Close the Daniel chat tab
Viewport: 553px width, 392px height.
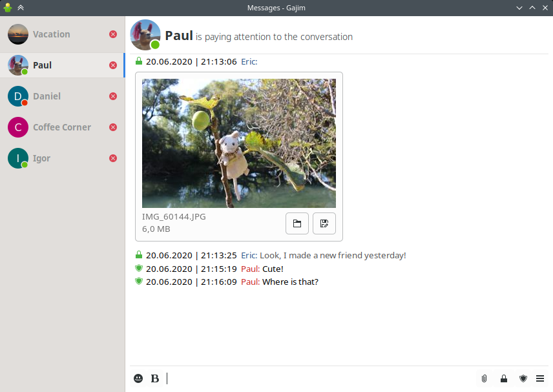(x=113, y=96)
